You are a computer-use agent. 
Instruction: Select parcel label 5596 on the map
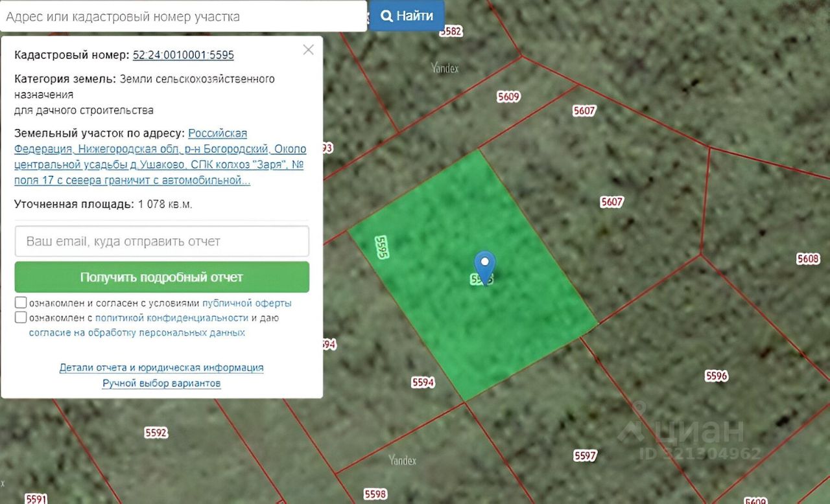717,376
